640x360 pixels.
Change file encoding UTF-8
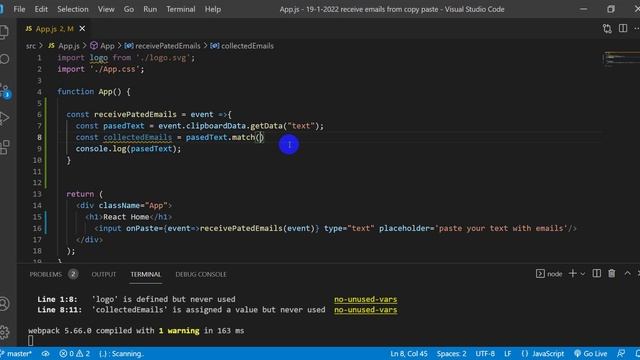(x=485, y=354)
